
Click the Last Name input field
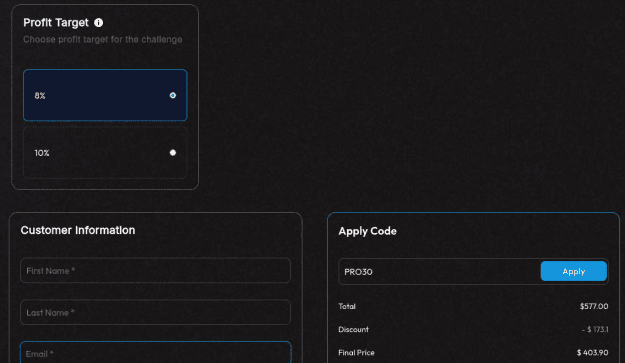(155, 312)
